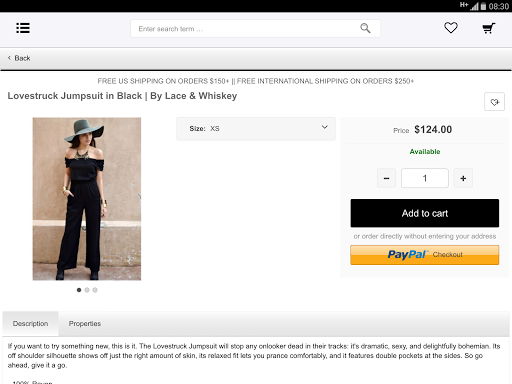Decrease quantity with minus button
Viewport: 512px width, 384px height.
[x=386, y=178]
